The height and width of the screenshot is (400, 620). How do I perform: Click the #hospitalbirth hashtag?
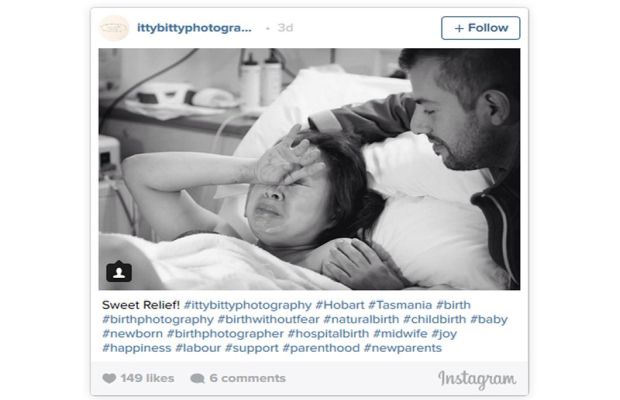[x=328, y=334]
